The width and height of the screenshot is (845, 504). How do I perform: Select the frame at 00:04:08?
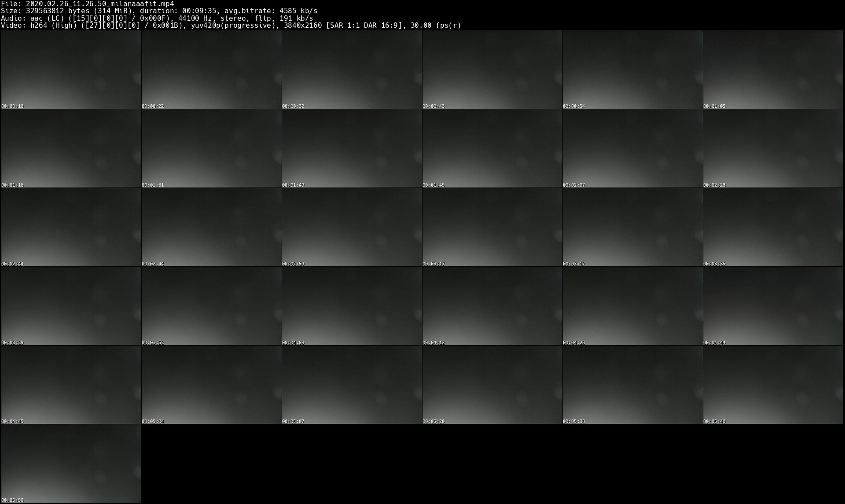coord(352,306)
